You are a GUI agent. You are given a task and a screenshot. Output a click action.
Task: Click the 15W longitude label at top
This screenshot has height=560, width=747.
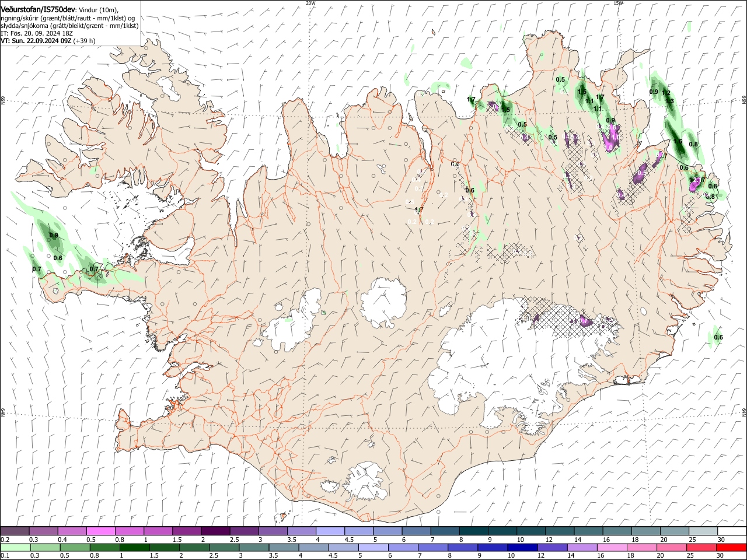[x=619, y=3]
